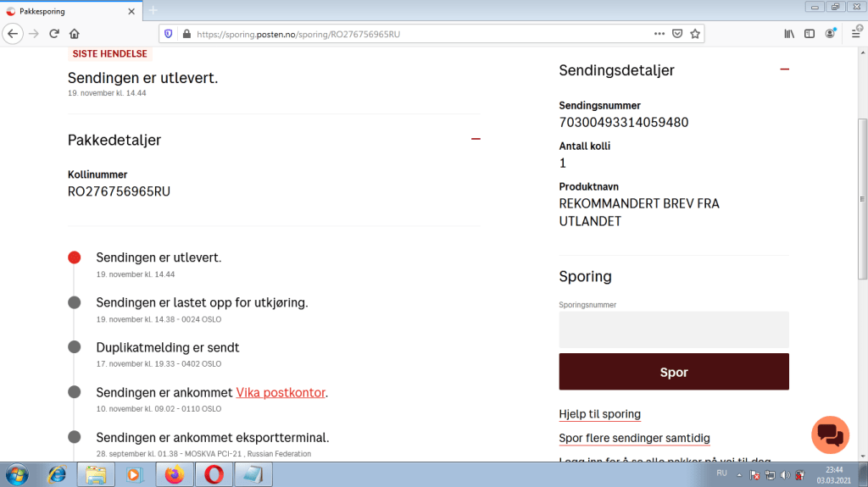The height and width of the screenshot is (487, 868).
Task: Click the browser back arrow button
Action: (x=13, y=34)
